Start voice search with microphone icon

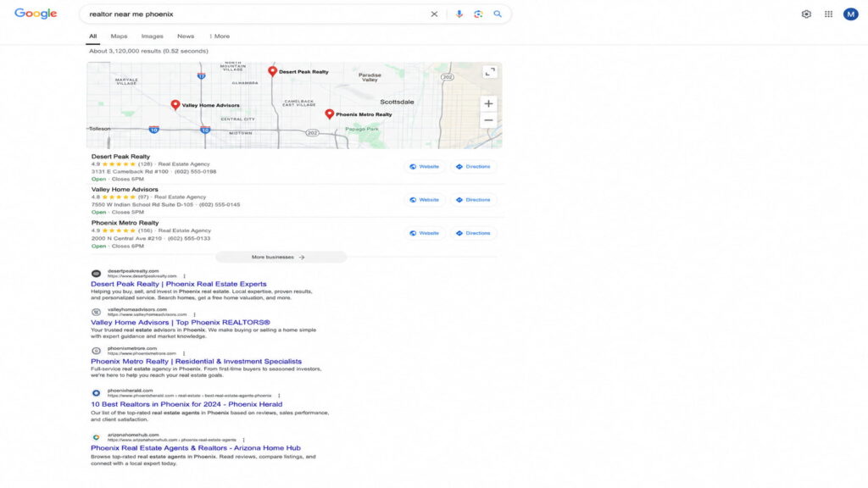pyautogui.click(x=459, y=14)
